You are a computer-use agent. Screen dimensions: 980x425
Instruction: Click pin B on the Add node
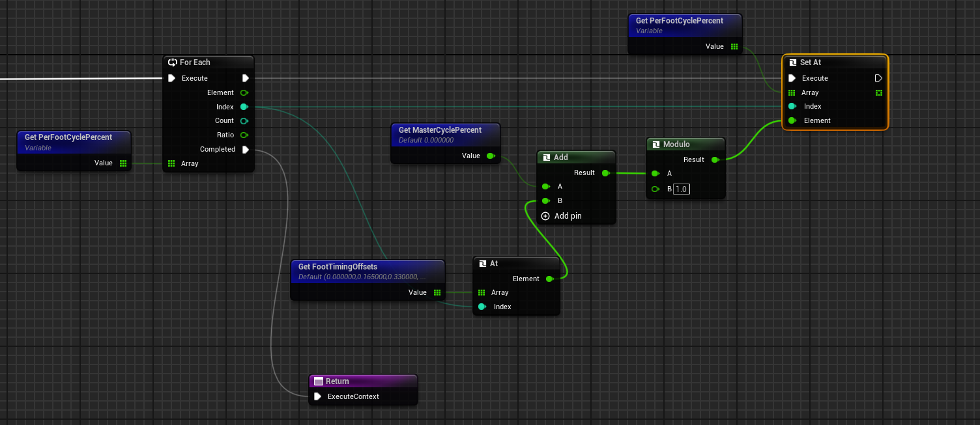click(545, 200)
